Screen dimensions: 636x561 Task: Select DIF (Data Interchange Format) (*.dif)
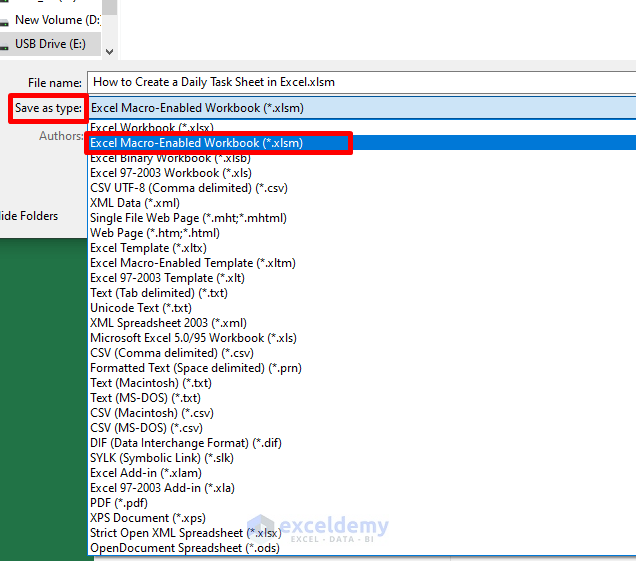(x=362, y=443)
